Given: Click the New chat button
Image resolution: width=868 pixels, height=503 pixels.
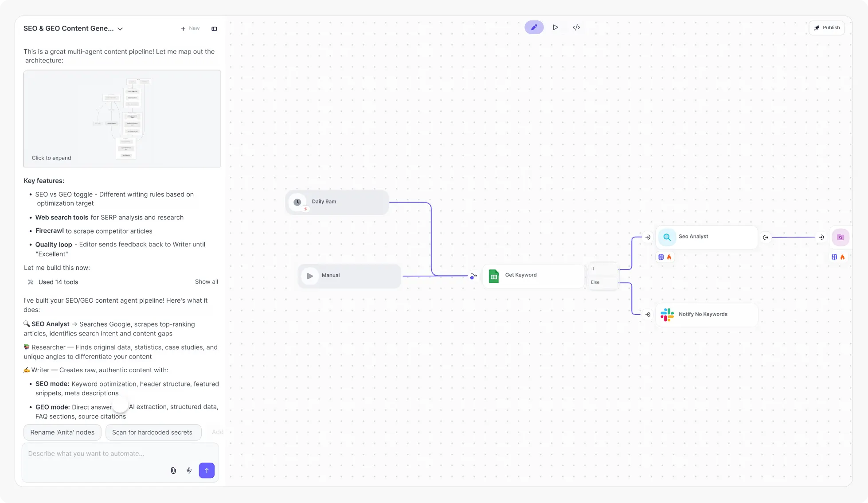Looking at the screenshot, I should point(190,29).
